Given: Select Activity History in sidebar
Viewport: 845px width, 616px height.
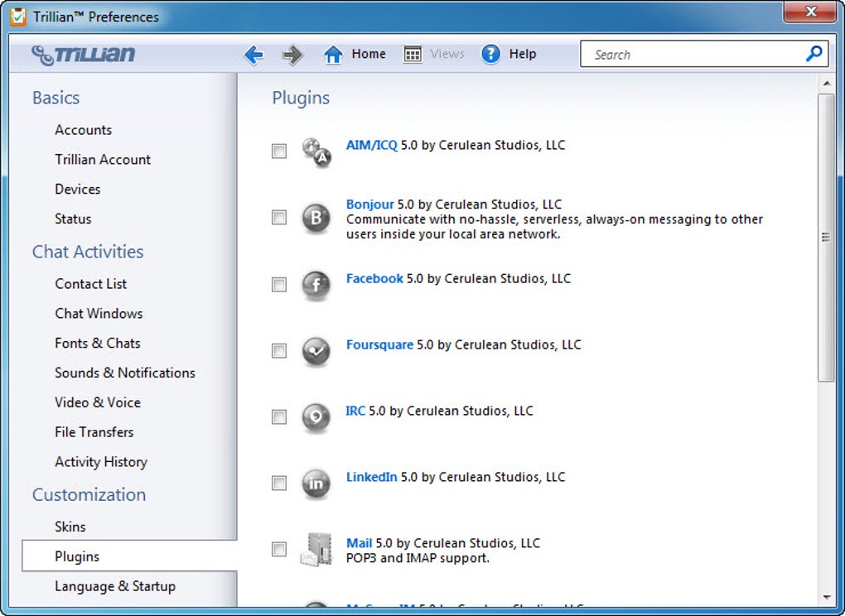Looking at the screenshot, I should pos(101,462).
